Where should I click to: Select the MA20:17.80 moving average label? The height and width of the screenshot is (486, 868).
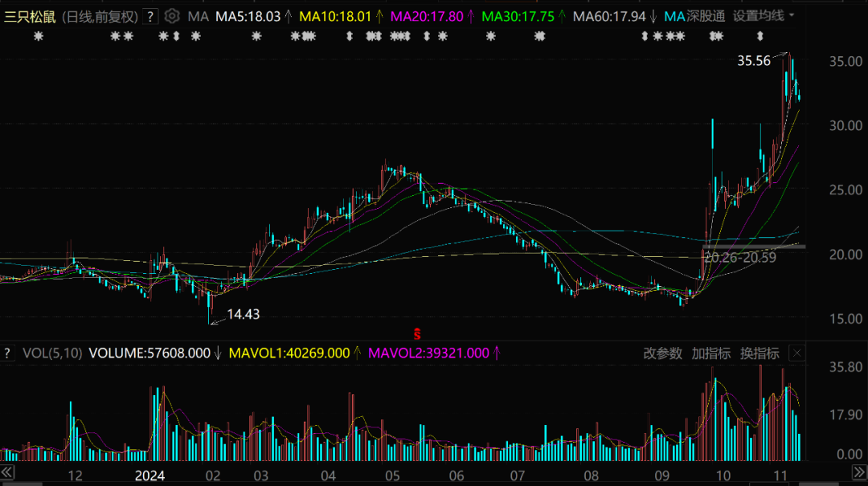click(427, 17)
